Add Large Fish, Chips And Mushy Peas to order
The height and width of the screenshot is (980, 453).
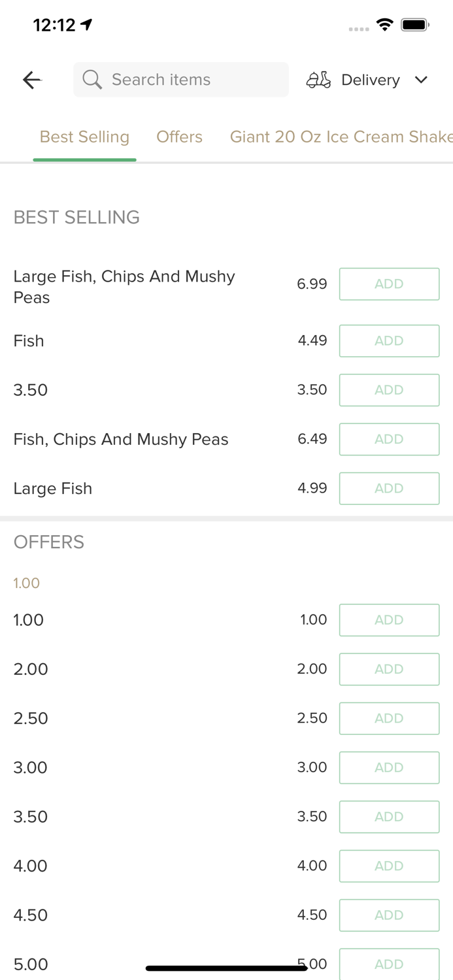389,284
